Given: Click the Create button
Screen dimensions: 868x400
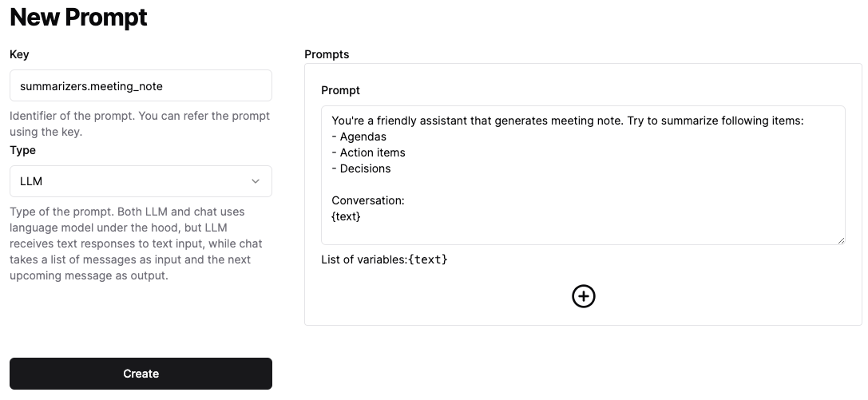Looking at the screenshot, I should pos(141,374).
